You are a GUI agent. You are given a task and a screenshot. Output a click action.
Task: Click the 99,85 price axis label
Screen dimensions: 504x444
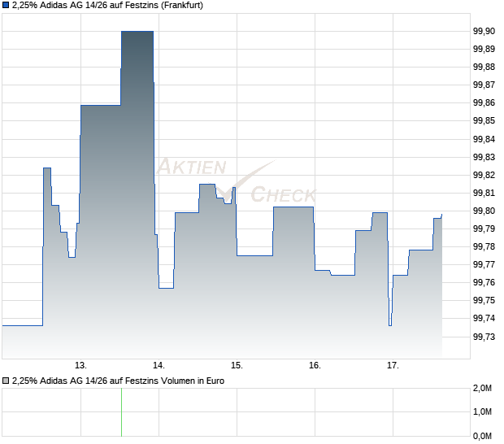(x=484, y=121)
